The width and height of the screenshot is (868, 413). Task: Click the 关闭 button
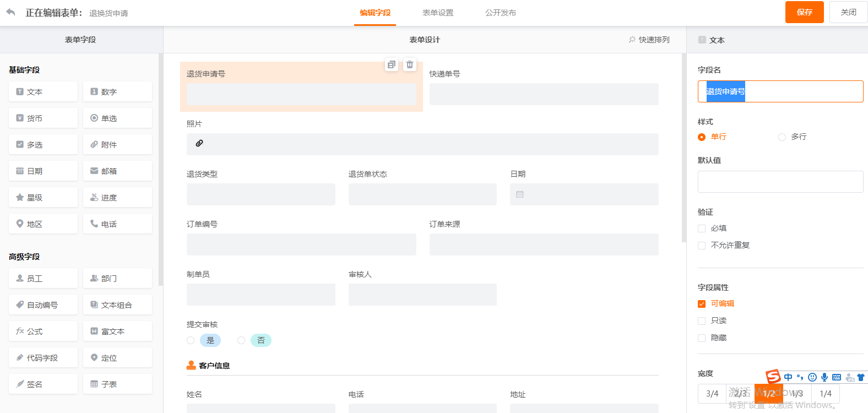[x=849, y=12]
